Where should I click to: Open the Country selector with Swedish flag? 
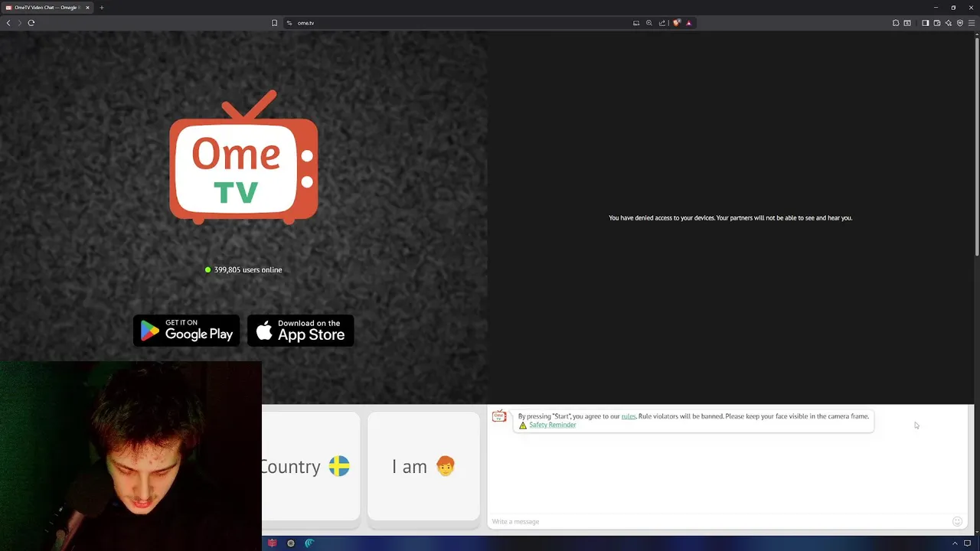311,466
